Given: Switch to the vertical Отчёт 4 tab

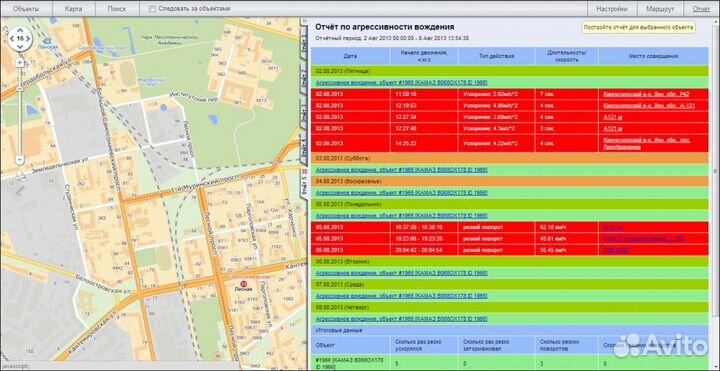Looking at the screenshot, I should [x=304, y=148].
